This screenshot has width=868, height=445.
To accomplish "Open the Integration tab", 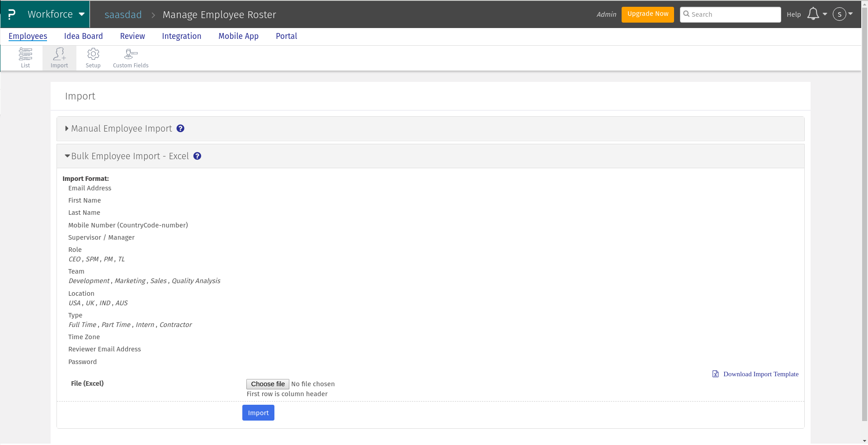I will tap(181, 36).
